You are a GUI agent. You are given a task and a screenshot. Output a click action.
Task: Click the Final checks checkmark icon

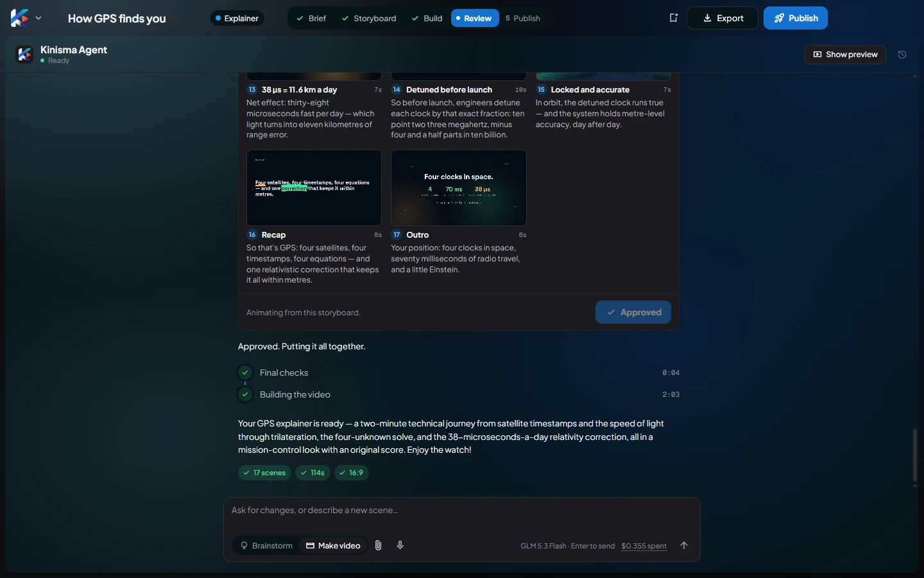(x=245, y=372)
